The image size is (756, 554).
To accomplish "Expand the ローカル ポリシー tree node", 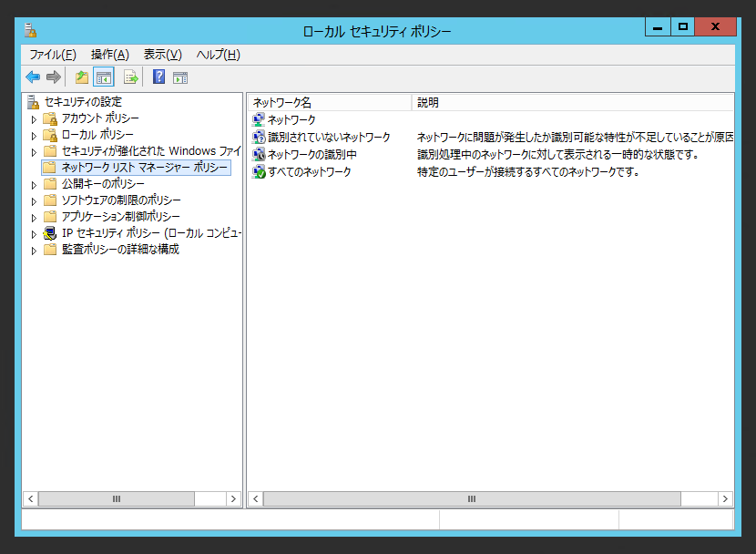I will [34, 136].
